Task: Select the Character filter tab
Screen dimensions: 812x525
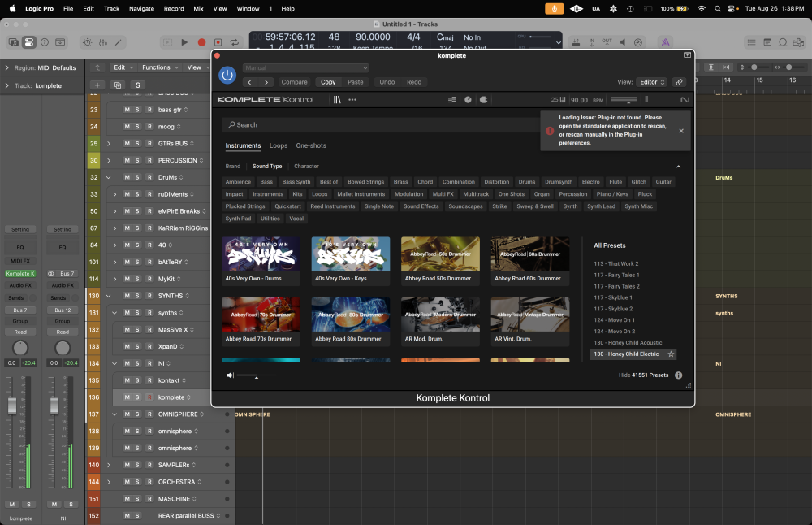Action: click(x=306, y=167)
